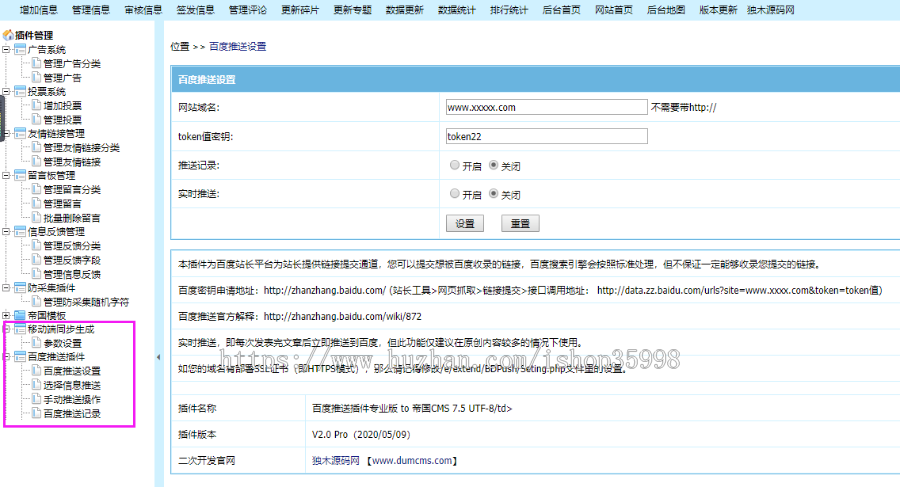Click page icon beside 百度推送设置

36,370
